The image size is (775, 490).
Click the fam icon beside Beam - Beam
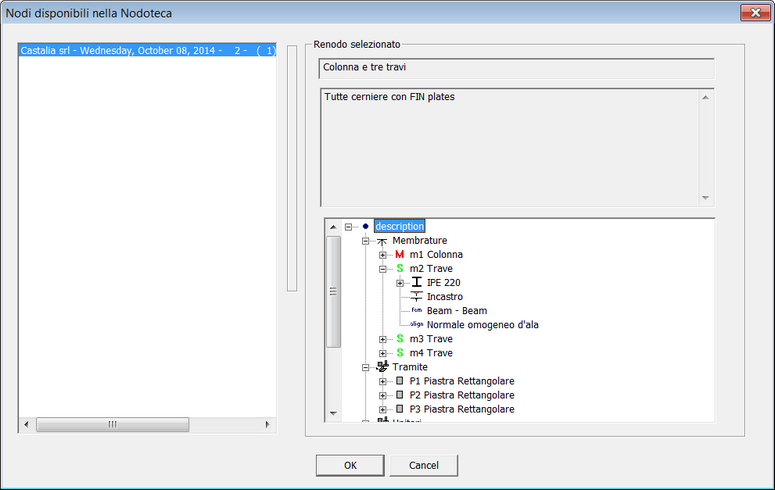pos(417,311)
